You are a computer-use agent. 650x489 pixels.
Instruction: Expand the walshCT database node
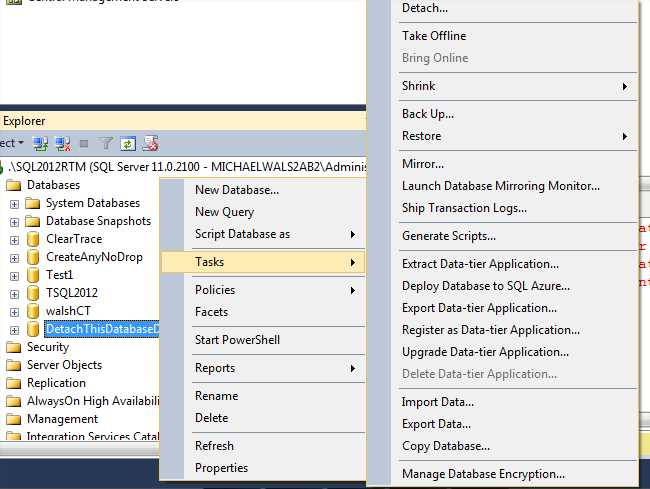pyautogui.click(x=15, y=312)
